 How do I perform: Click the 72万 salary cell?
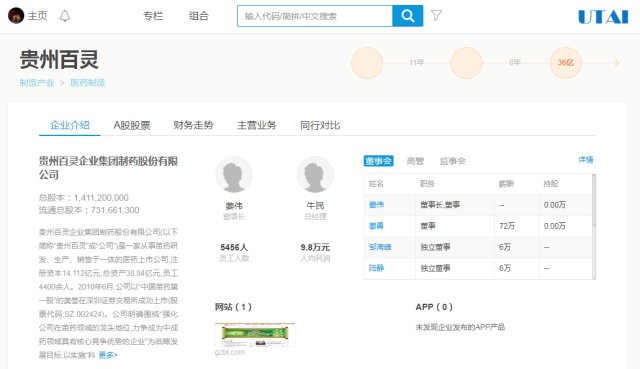tap(507, 226)
